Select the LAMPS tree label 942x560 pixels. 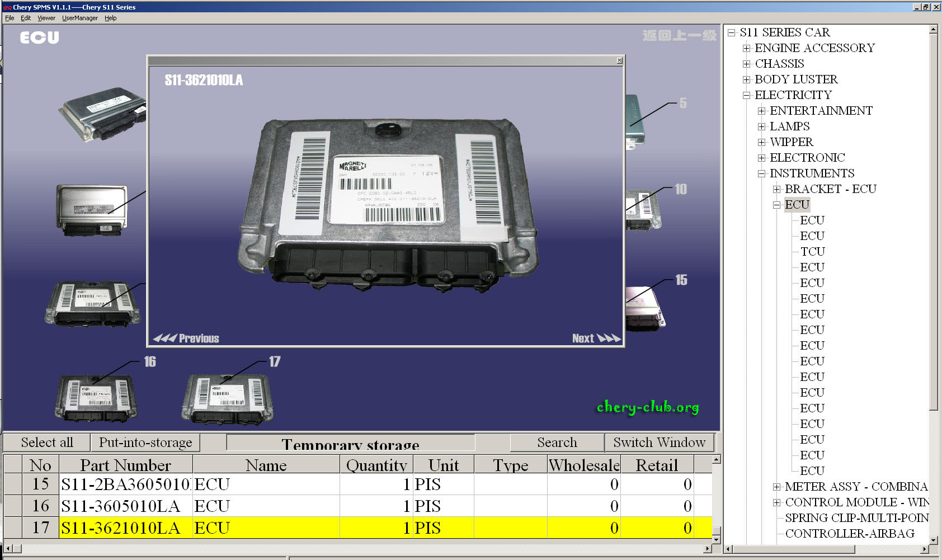click(x=789, y=126)
